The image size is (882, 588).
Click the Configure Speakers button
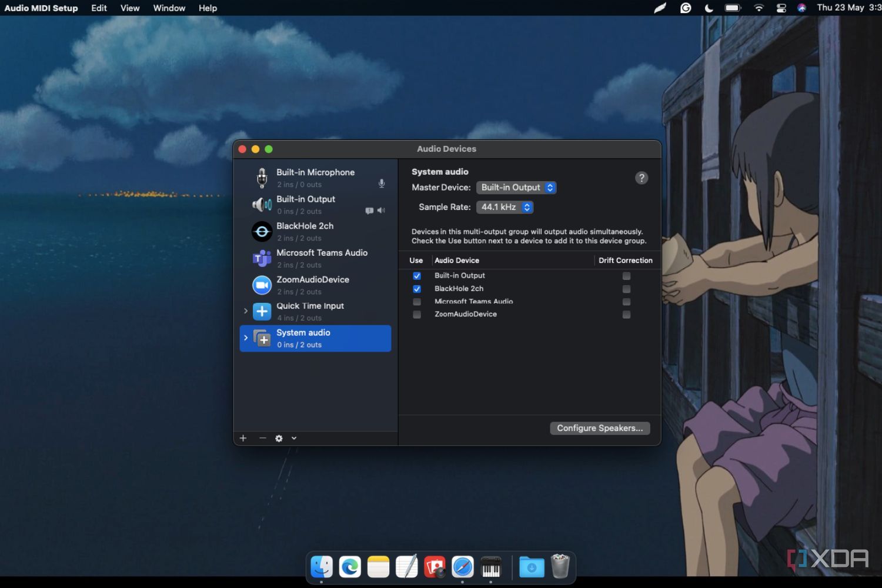point(600,428)
